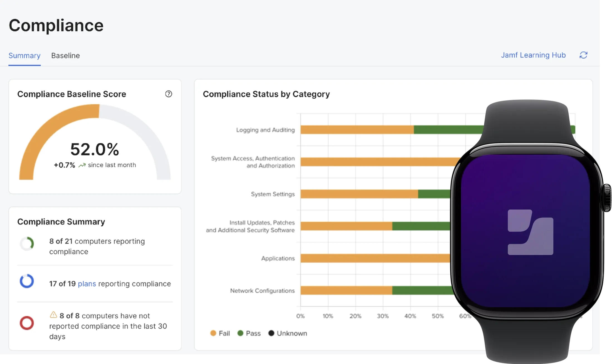The image size is (612, 364).
Task: Click the 'Network Configurations' category label
Action: click(262, 290)
